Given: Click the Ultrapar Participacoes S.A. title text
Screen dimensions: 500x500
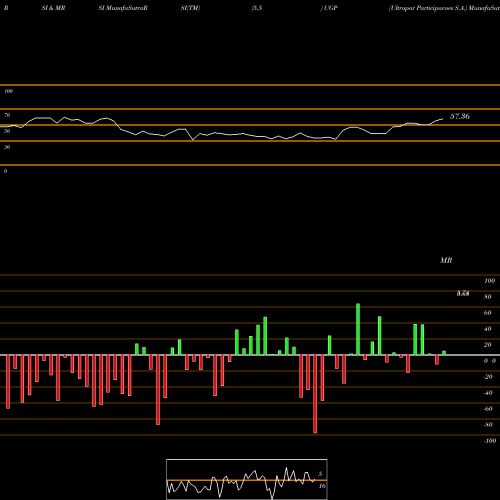Looking at the screenshot, I should tap(428, 8).
